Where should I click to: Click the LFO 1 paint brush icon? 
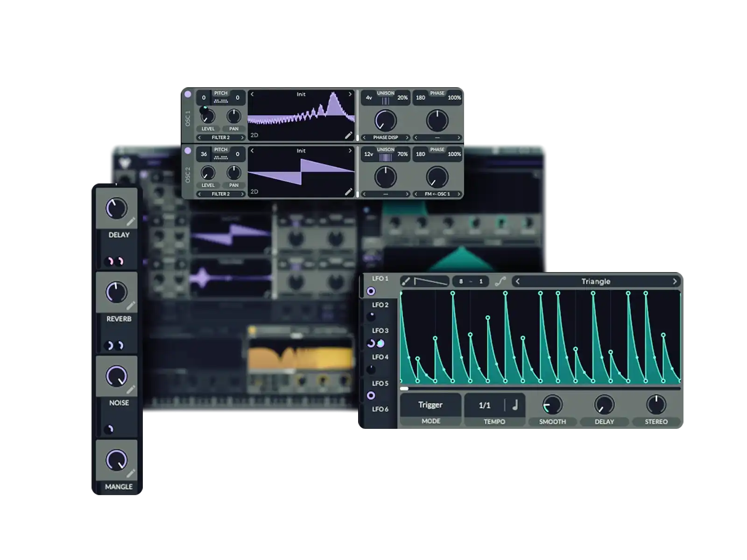tap(406, 281)
